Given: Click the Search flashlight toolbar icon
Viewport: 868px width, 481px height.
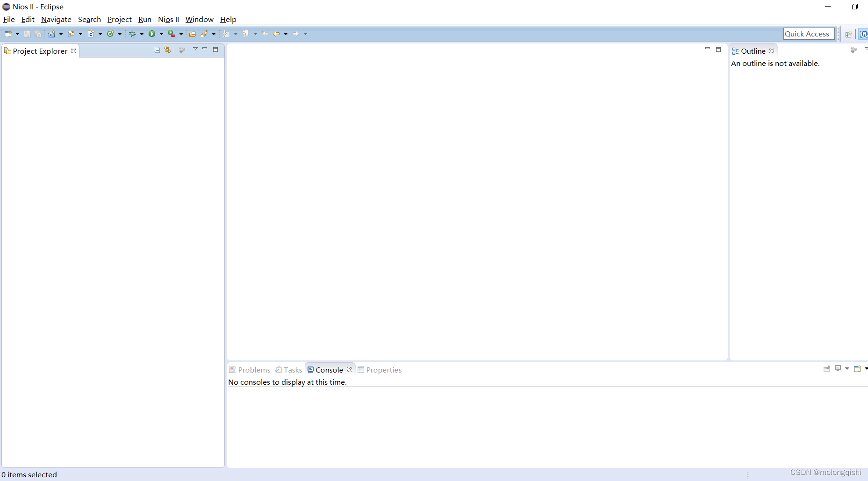Looking at the screenshot, I should (204, 34).
